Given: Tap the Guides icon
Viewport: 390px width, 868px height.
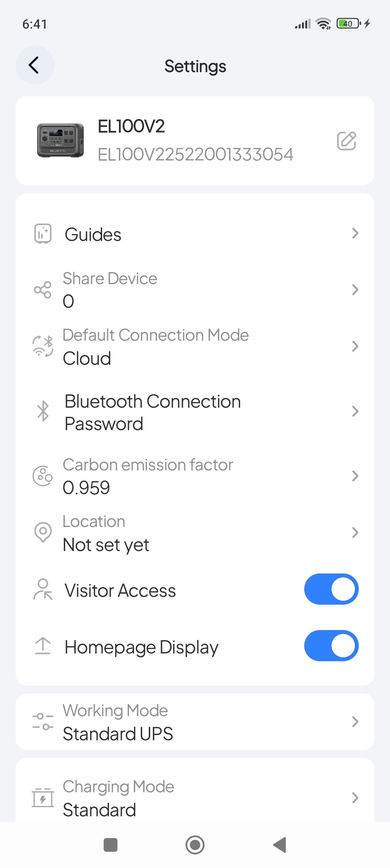Looking at the screenshot, I should click(x=43, y=233).
